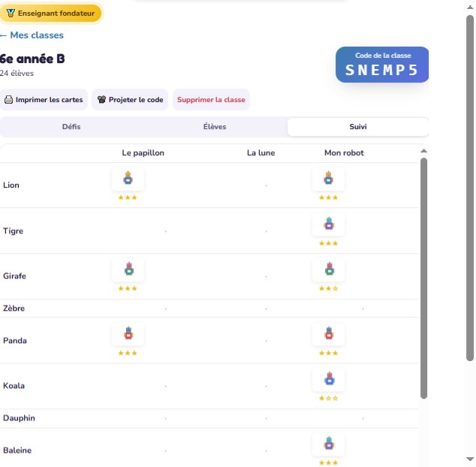Select the Suivi tab
Viewport: 476px width, 467px height.
358,127
